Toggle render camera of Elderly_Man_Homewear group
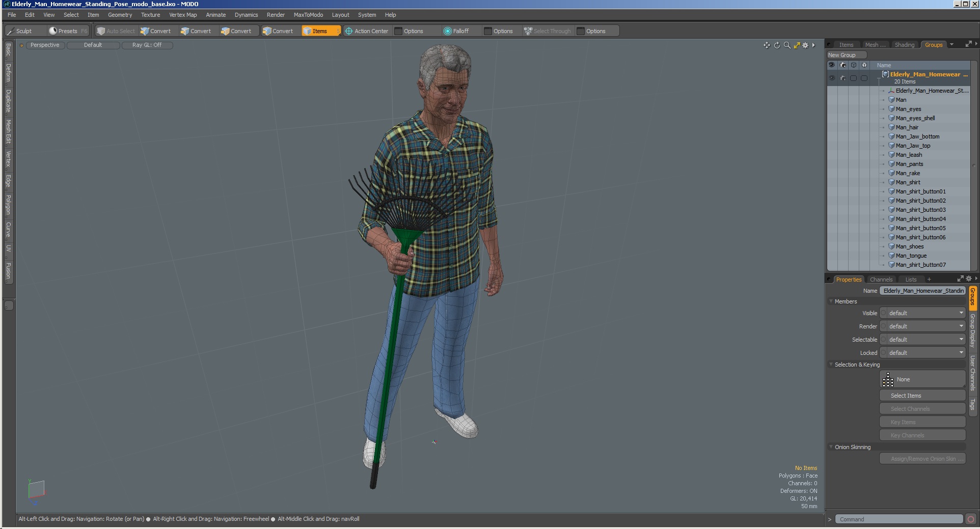The image size is (980, 529). pos(842,78)
